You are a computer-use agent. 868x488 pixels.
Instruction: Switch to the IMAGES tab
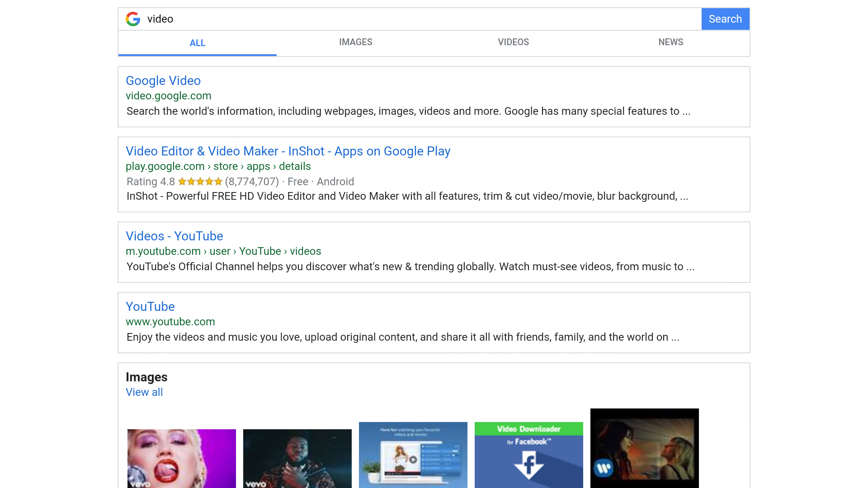(x=355, y=42)
